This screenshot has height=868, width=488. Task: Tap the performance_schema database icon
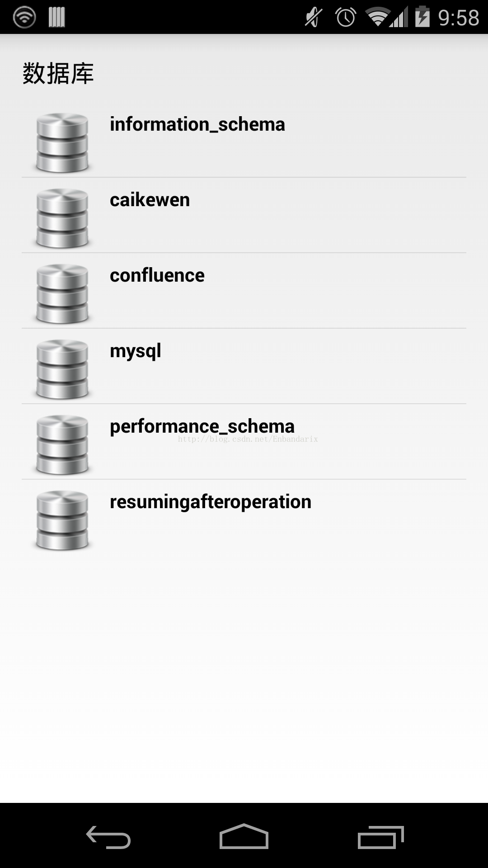[62, 445]
